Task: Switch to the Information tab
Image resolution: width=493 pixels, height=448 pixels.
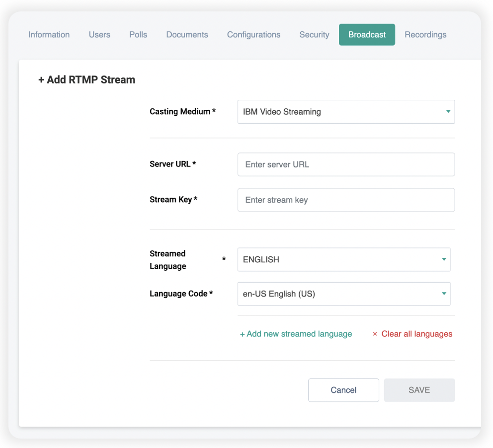Action: [49, 35]
